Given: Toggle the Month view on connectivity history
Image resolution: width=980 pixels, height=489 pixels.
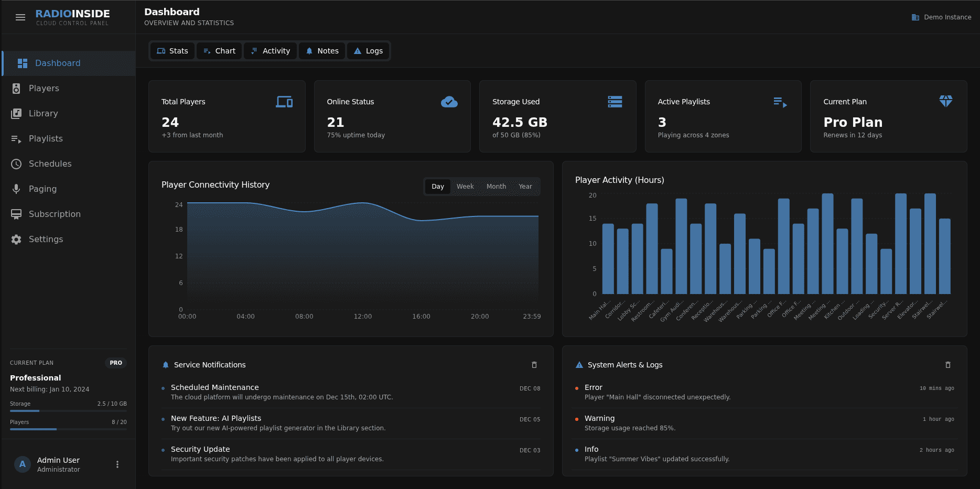Looking at the screenshot, I should [x=496, y=186].
